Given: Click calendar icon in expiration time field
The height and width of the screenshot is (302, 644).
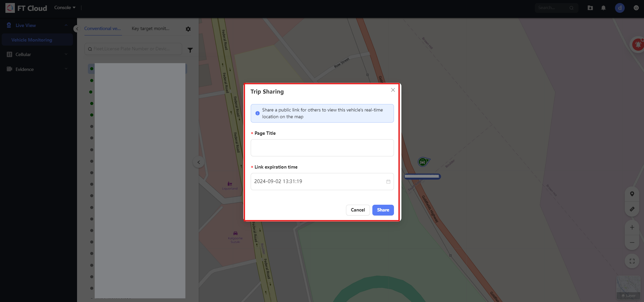Looking at the screenshot, I should tap(388, 181).
